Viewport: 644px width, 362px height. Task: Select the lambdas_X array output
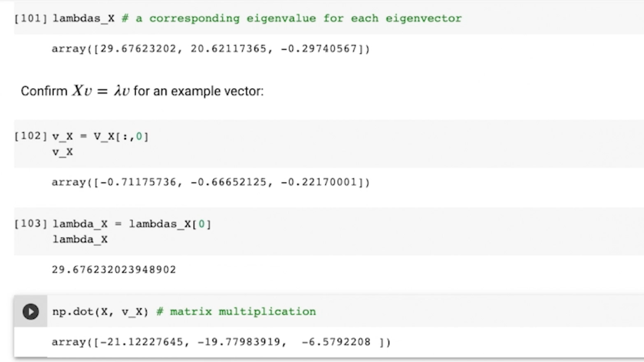tap(210, 49)
